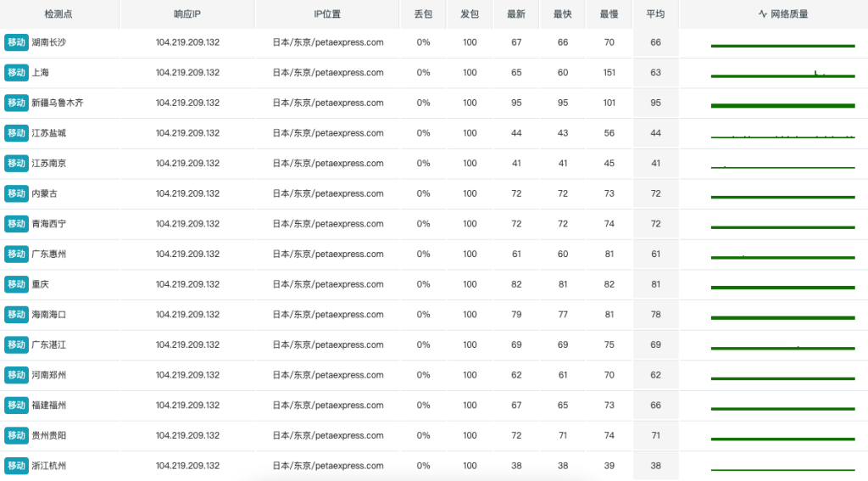This screenshot has height=481, width=868.
Task: Click the fastest value 77 for 海南海口
Action: (563, 314)
